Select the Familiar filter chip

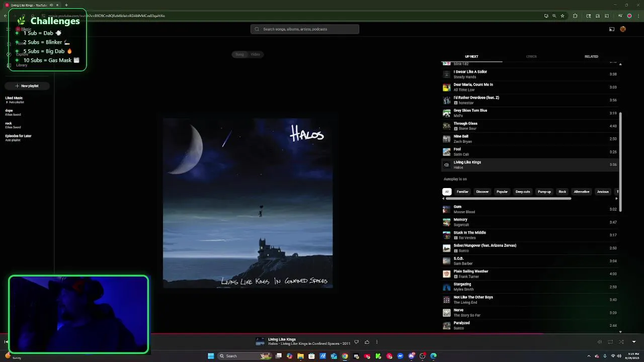pos(462,192)
